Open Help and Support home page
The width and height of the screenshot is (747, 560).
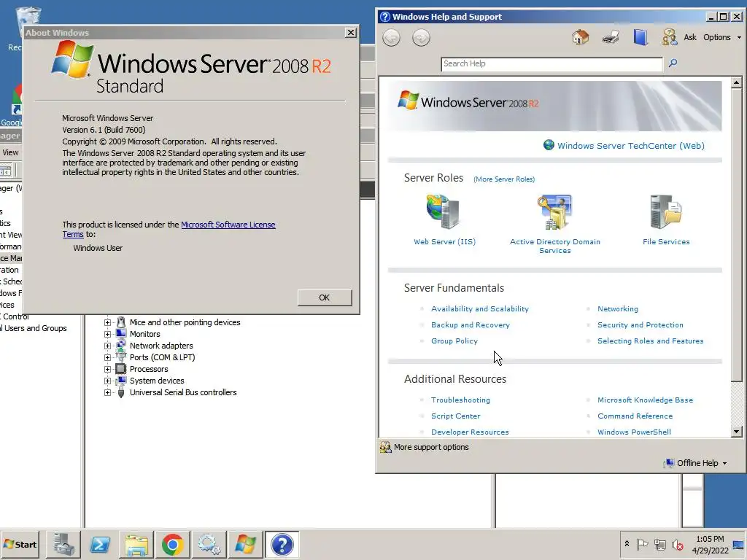(580, 37)
